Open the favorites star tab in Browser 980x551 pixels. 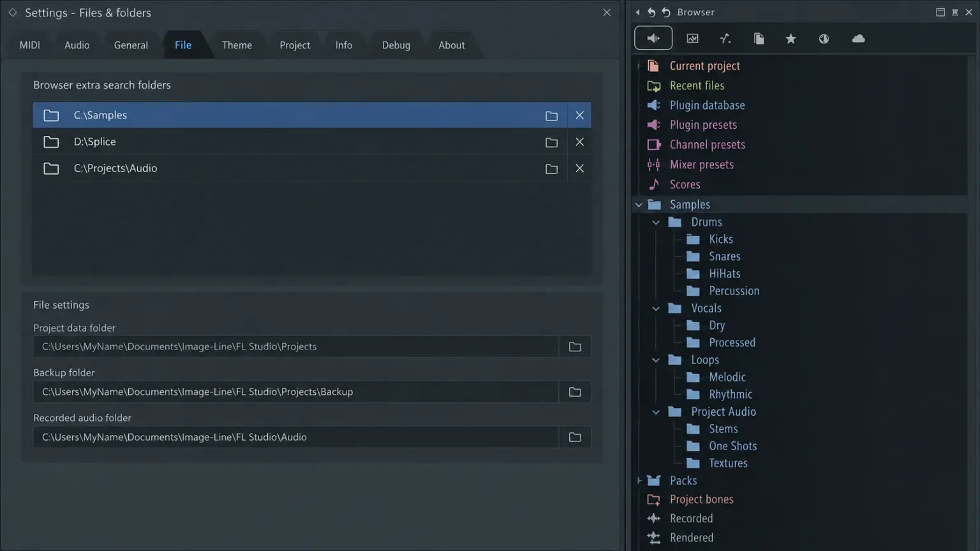coord(791,38)
